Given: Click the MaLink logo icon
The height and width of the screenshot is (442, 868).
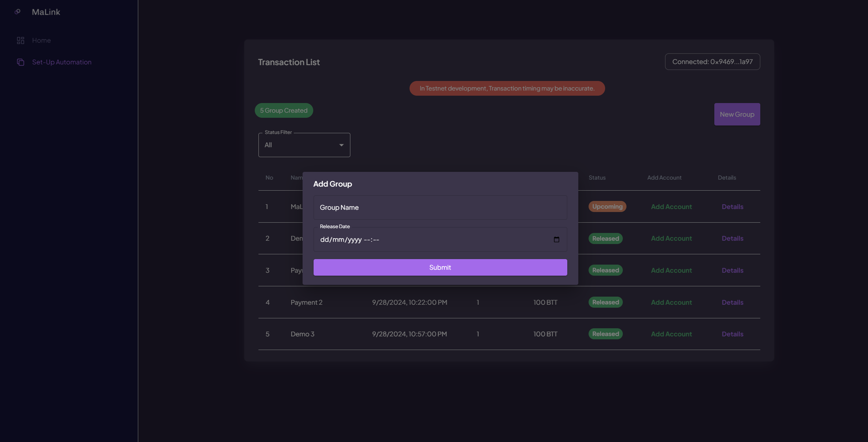Looking at the screenshot, I should coord(17,12).
